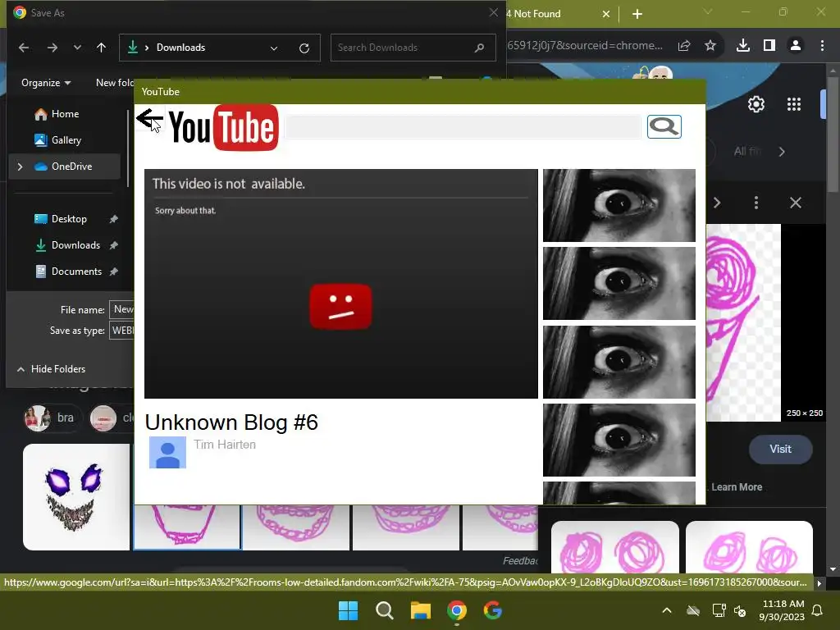Toggle the Chrome side panel

(769, 46)
